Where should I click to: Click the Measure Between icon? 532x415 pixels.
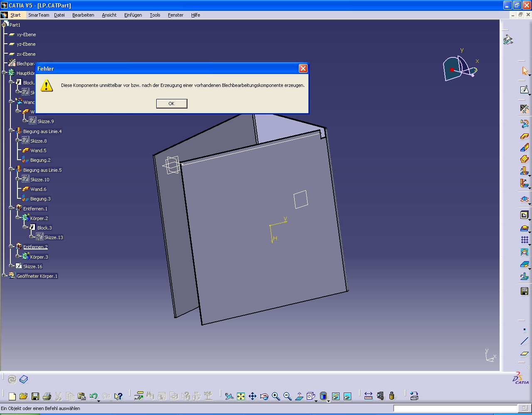[368, 396]
